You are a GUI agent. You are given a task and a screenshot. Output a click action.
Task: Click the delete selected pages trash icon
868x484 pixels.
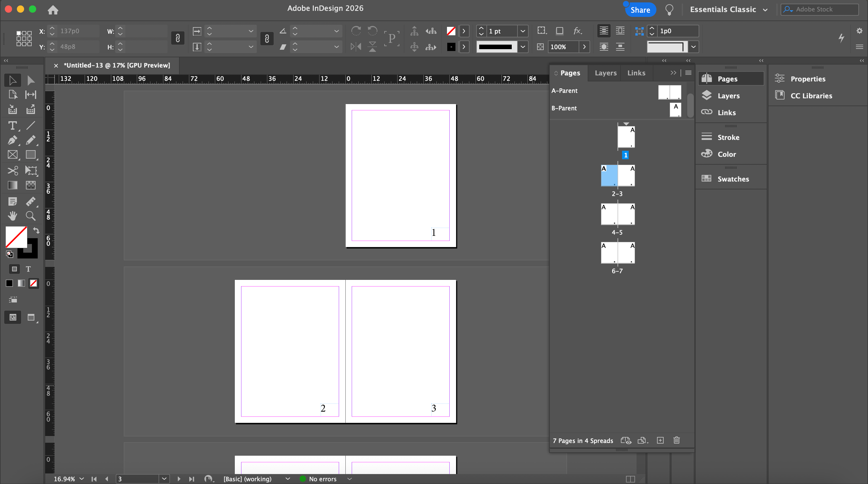[676, 440]
